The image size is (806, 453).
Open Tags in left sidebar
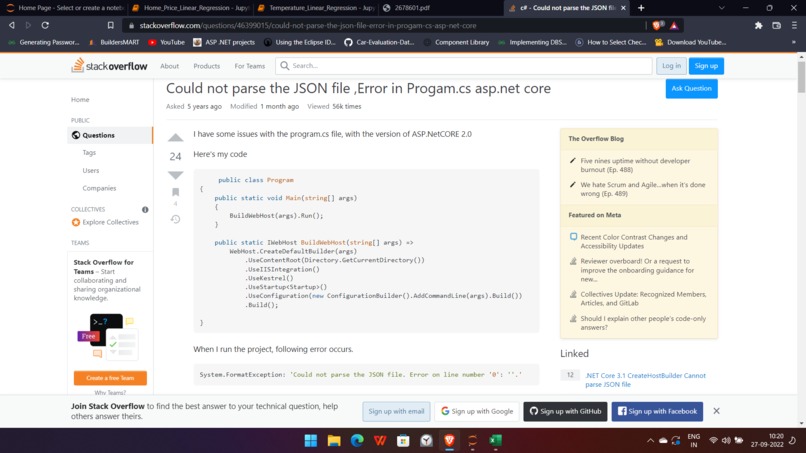tap(89, 153)
